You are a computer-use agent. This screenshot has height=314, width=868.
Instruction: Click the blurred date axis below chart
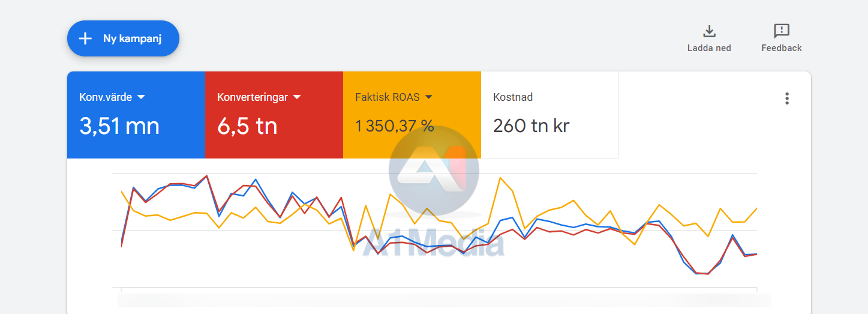tap(444, 300)
